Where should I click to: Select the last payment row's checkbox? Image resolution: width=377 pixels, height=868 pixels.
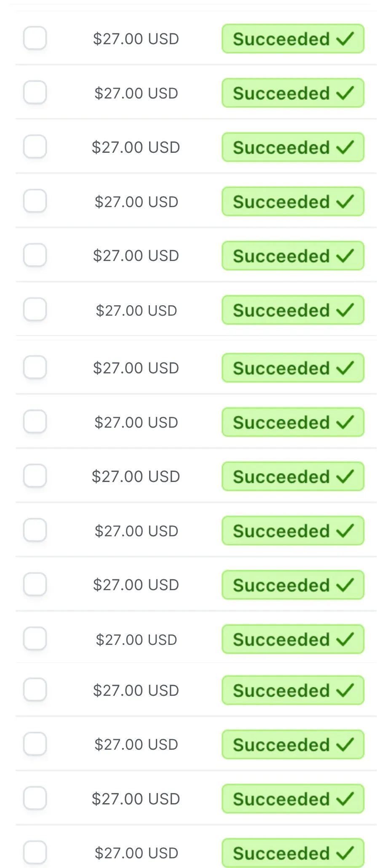tap(35, 852)
